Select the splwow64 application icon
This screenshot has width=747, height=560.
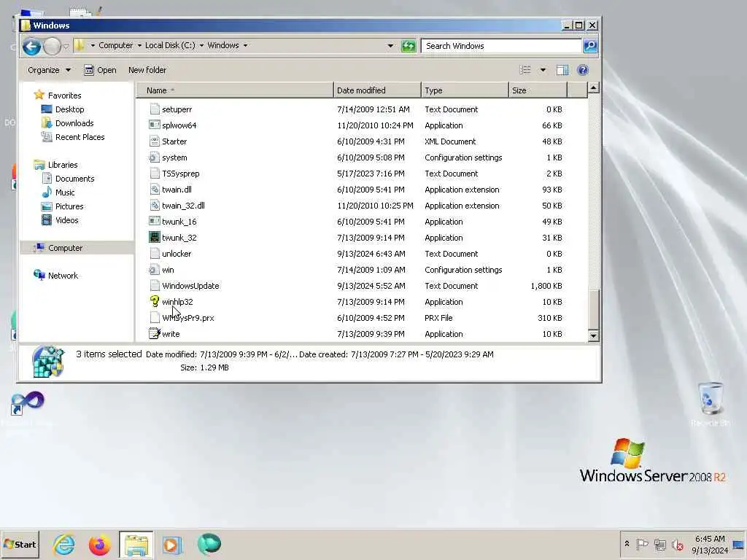155,125
